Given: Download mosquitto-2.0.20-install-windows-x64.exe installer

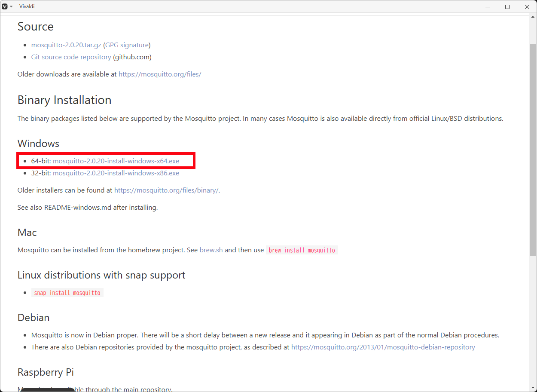Looking at the screenshot, I should pos(116,161).
